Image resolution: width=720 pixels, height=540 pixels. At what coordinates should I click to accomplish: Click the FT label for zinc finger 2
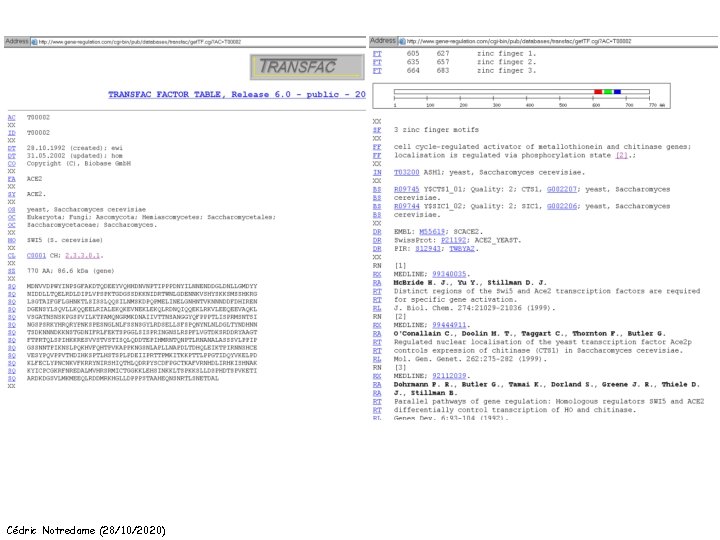[377, 62]
